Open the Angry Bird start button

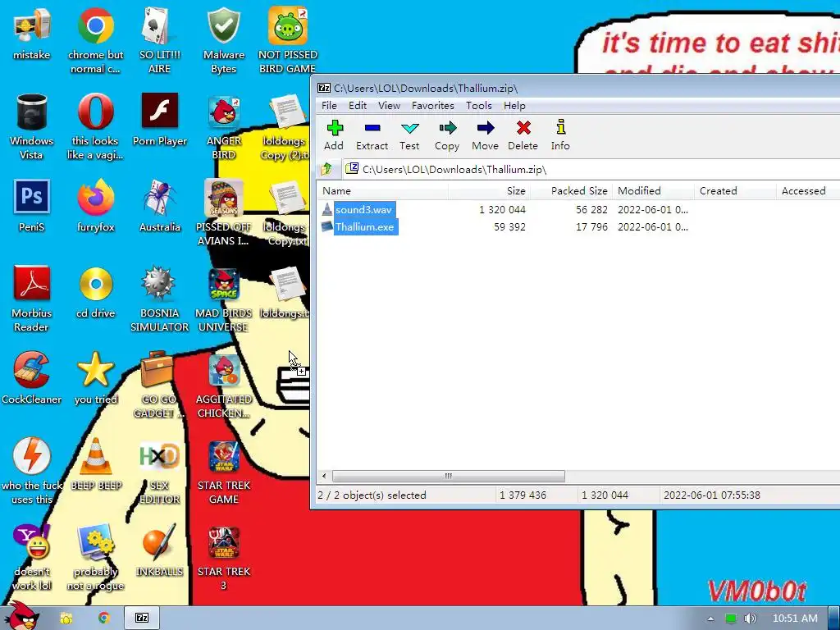21,616
